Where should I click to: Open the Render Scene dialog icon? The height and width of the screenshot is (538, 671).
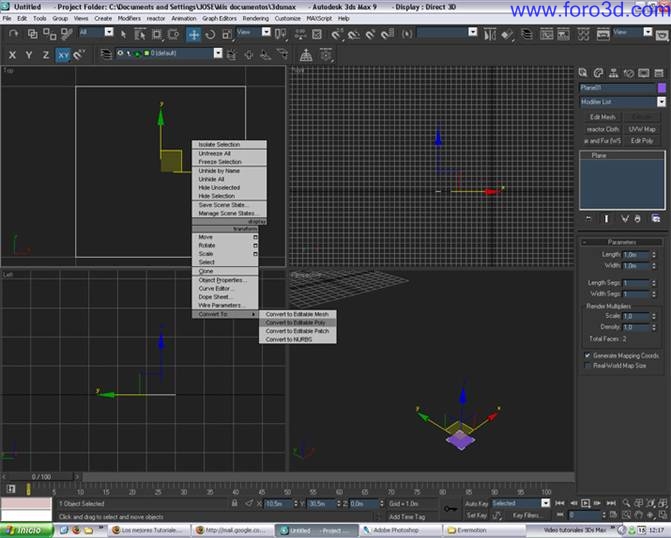coord(603,34)
